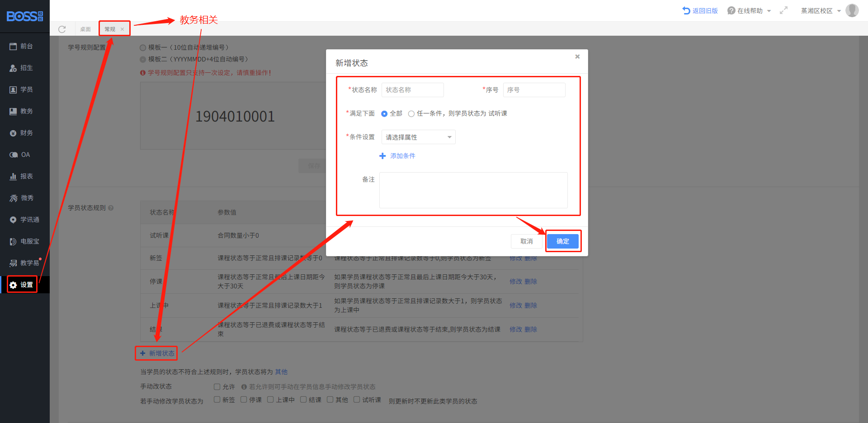The width and height of the screenshot is (868, 423).
Task: Click the 其他 default status link
Action: [x=281, y=372]
